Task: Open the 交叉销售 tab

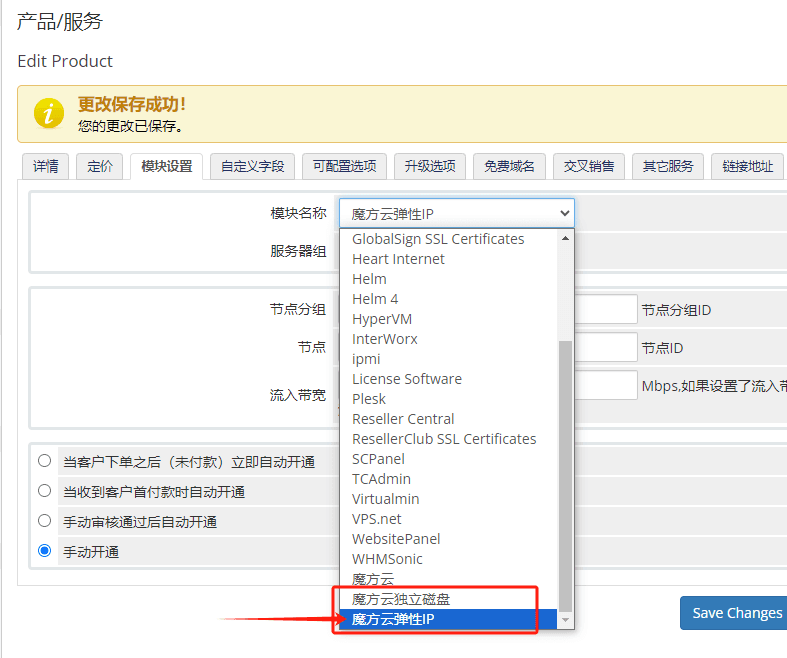Action: coord(589,166)
